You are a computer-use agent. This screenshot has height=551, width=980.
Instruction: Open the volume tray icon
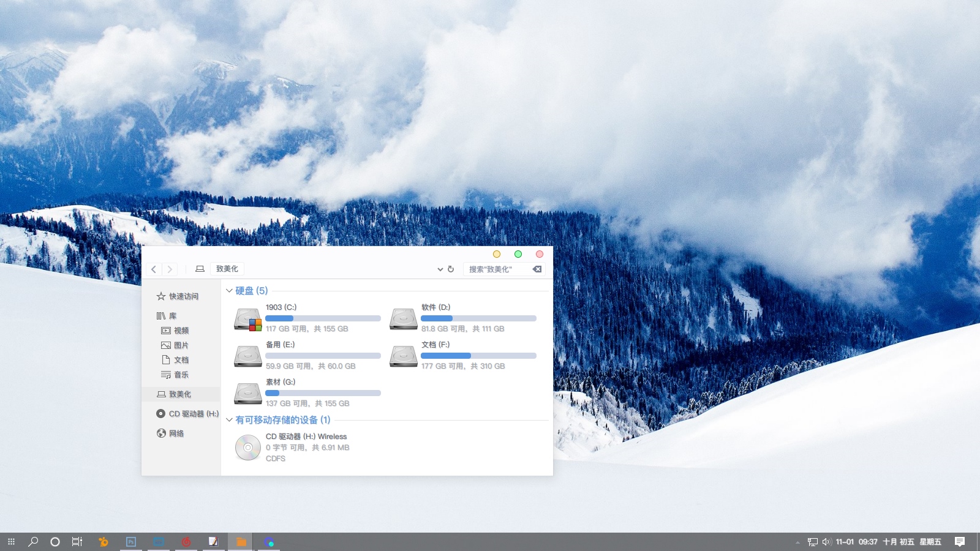pos(826,542)
